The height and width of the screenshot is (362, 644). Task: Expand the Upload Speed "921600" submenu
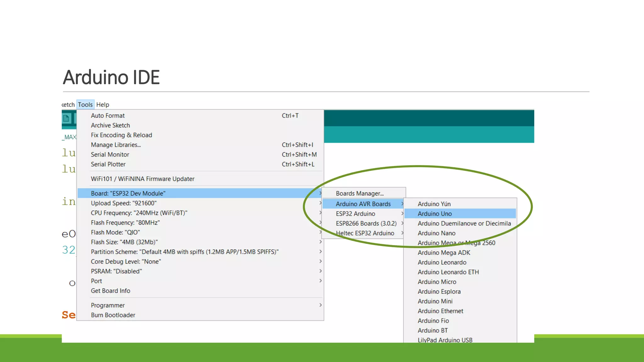[x=200, y=203]
